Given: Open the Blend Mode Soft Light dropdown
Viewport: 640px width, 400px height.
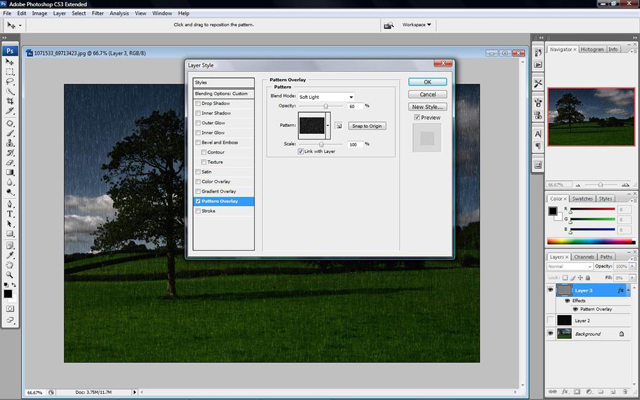Looking at the screenshot, I should pyautogui.click(x=326, y=97).
